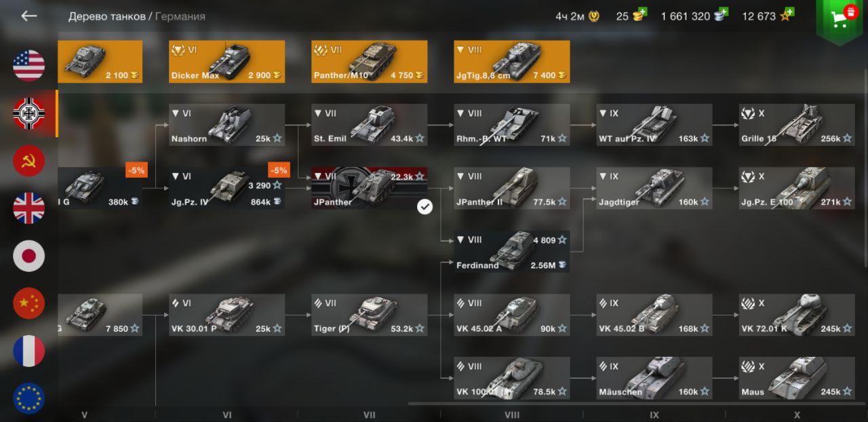Tap the back arrow icon
868x422 pixels.
[28, 16]
